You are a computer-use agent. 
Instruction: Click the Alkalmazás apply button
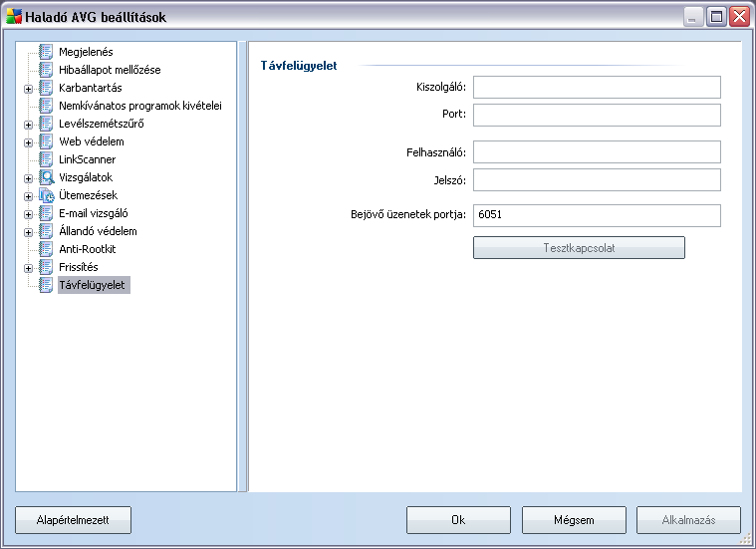pyautogui.click(x=688, y=520)
